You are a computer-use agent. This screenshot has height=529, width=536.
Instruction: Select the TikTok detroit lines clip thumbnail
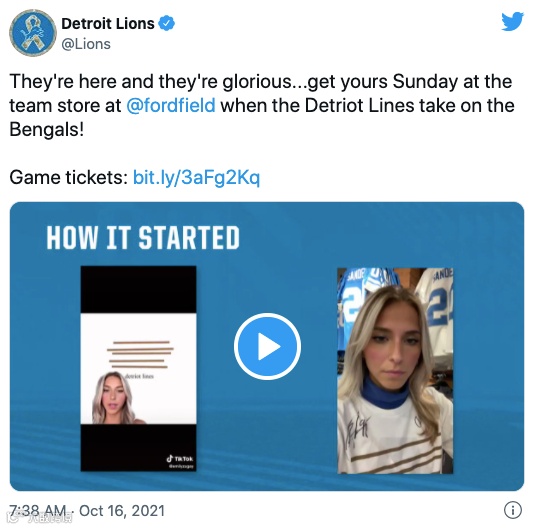(138, 368)
